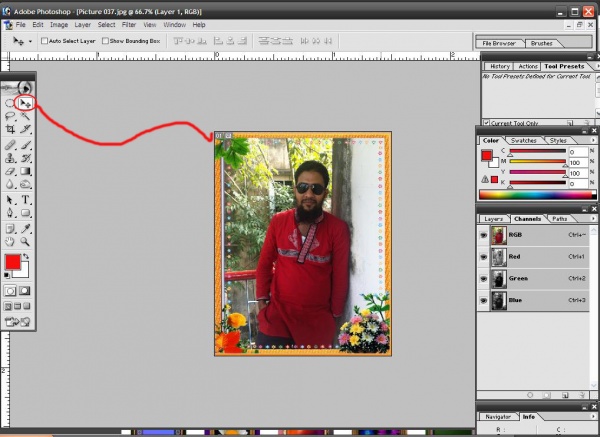Open the Paths tab

[x=559, y=219]
